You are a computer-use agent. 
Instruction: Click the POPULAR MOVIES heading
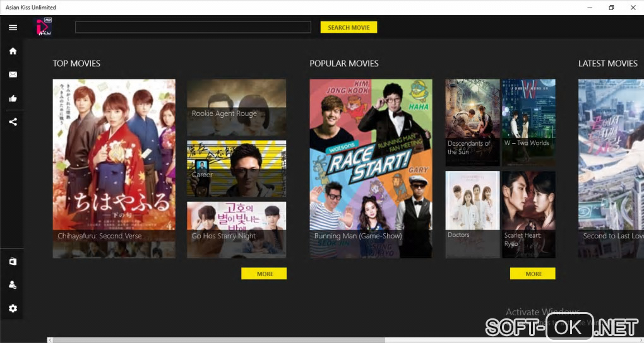tap(344, 64)
